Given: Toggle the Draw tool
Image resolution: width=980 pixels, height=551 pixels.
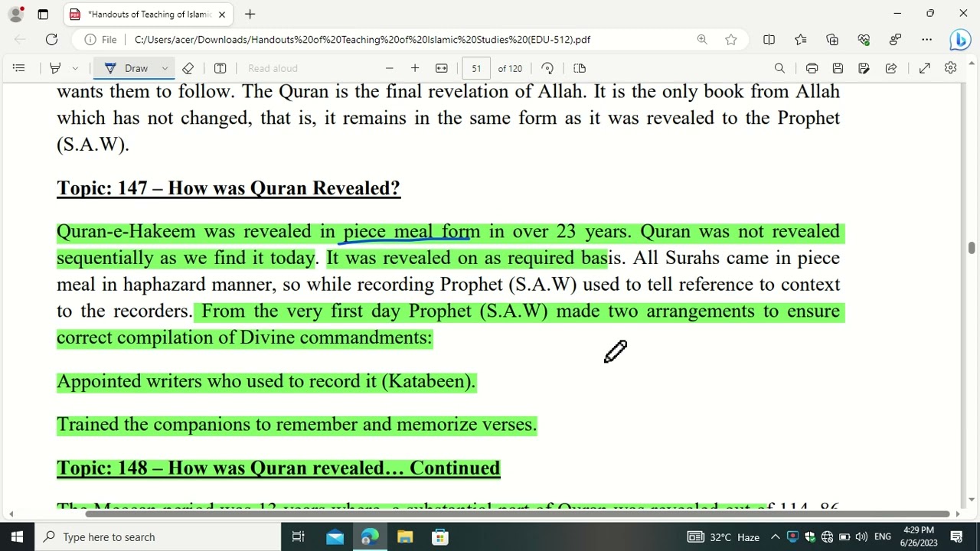Looking at the screenshot, I should [x=127, y=68].
